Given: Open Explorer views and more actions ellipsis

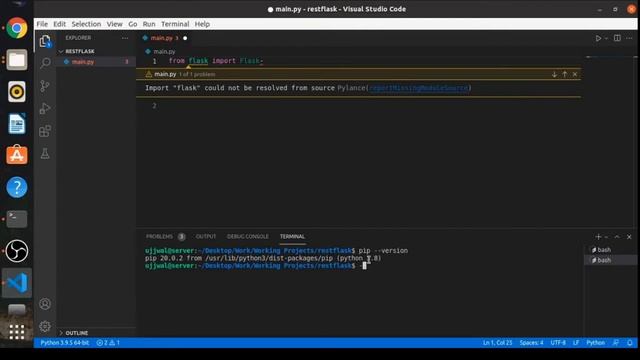Looking at the screenshot, I should click(125, 38).
